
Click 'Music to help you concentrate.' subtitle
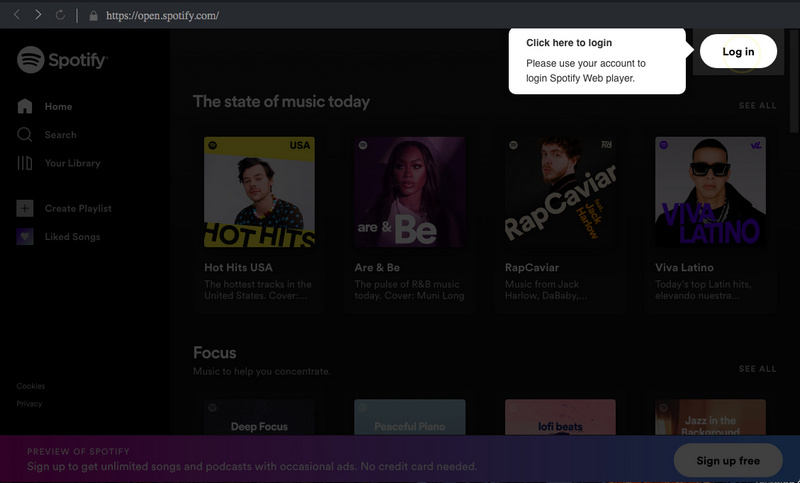coord(262,371)
